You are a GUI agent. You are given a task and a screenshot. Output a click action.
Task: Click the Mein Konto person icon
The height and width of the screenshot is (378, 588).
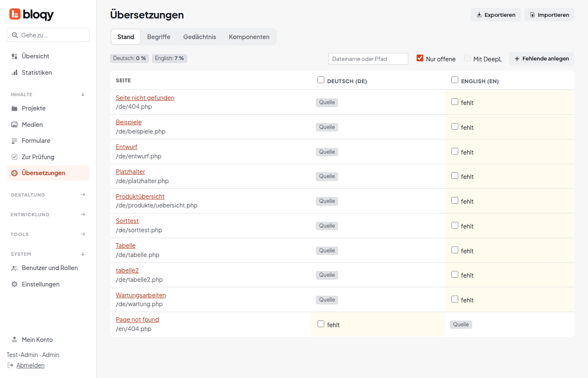[14, 340]
